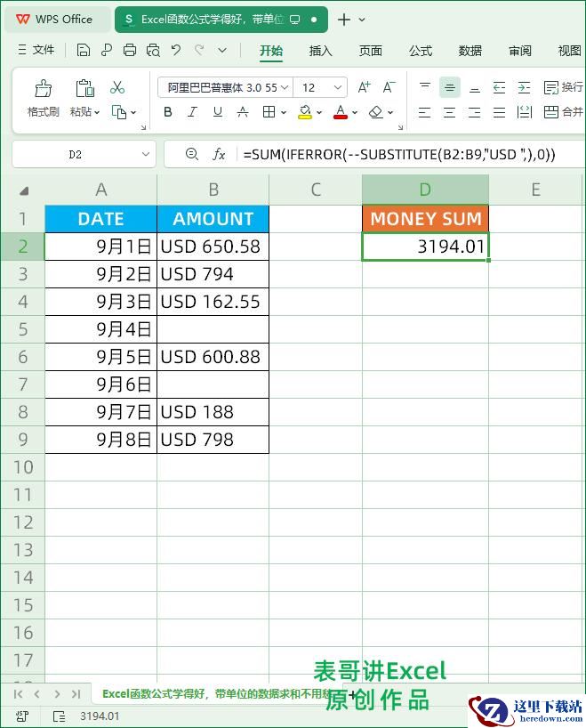The width and height of the screenshot is (586, 728).
Task: Toggle Bold formatting
Action: 168,112
